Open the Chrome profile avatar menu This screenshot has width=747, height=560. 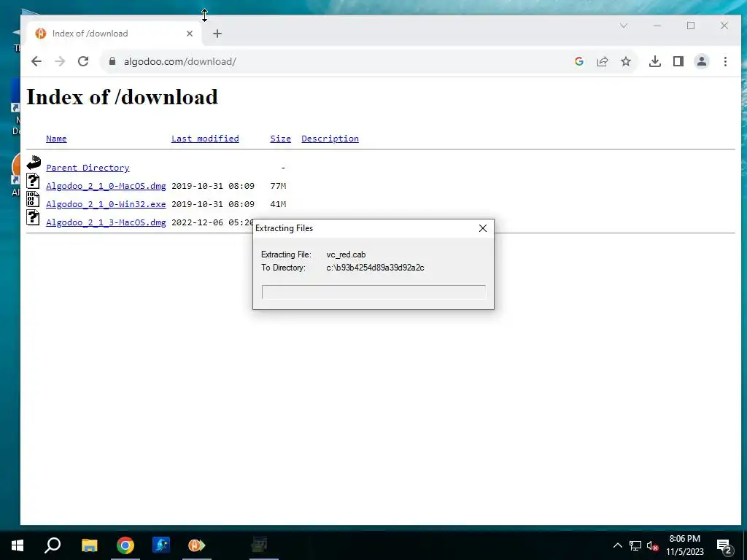point(702,61)
